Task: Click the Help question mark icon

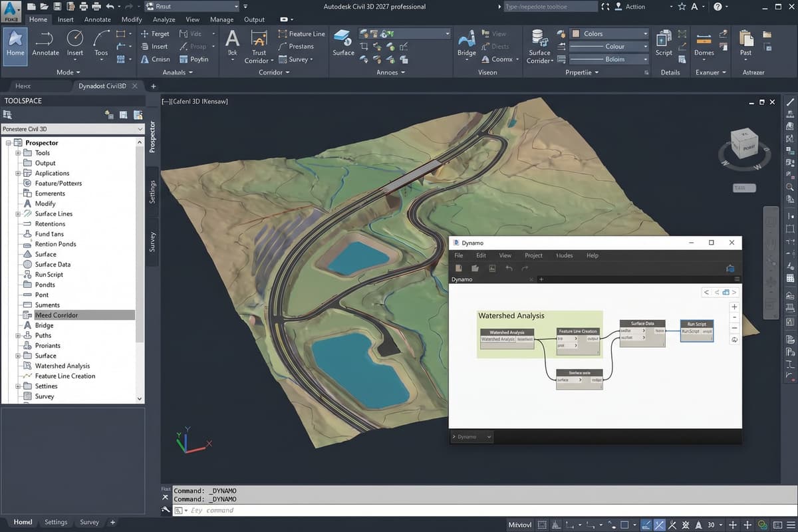Action: (718, 6)
